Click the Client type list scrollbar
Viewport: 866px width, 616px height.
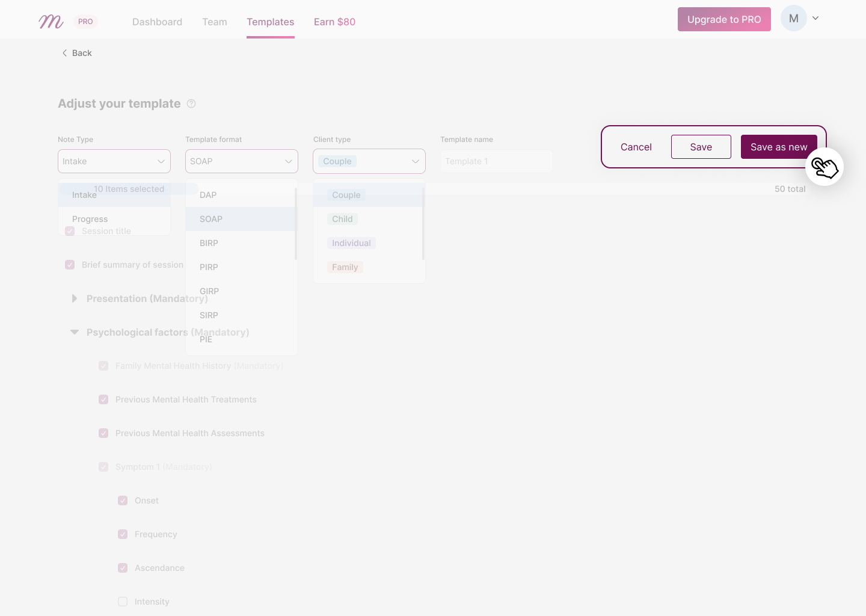(423, 224)
